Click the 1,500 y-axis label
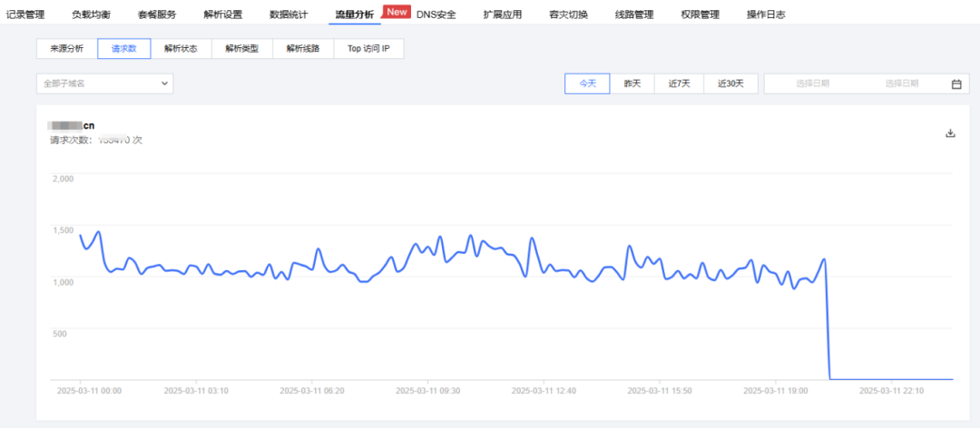980x428 pixels. [62, 230]
